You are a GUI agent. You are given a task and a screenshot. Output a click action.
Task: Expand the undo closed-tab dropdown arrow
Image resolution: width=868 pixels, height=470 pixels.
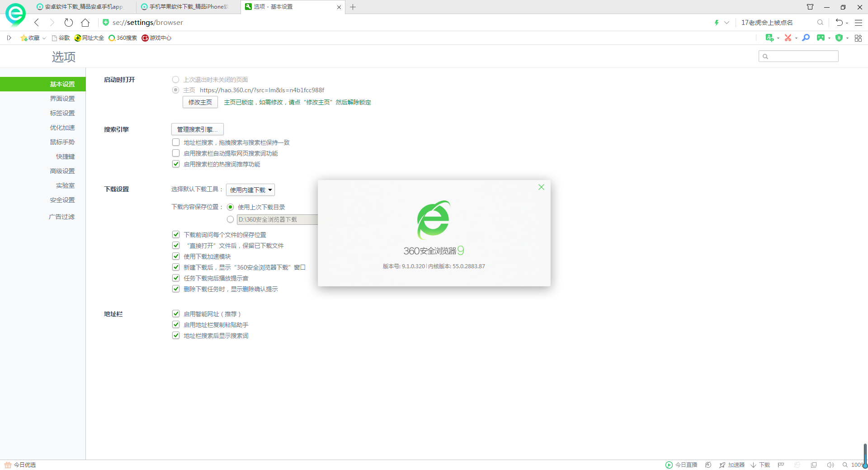847,23
